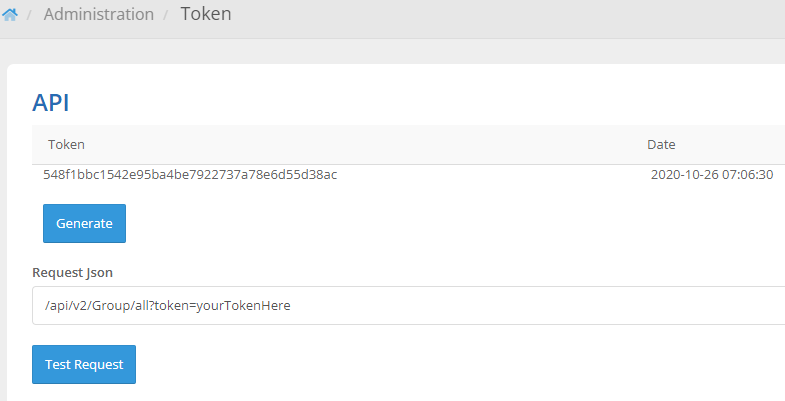Screen dimensions: 785x401
Task: Select the Token breadcrumb item
Action: point(206,15)
